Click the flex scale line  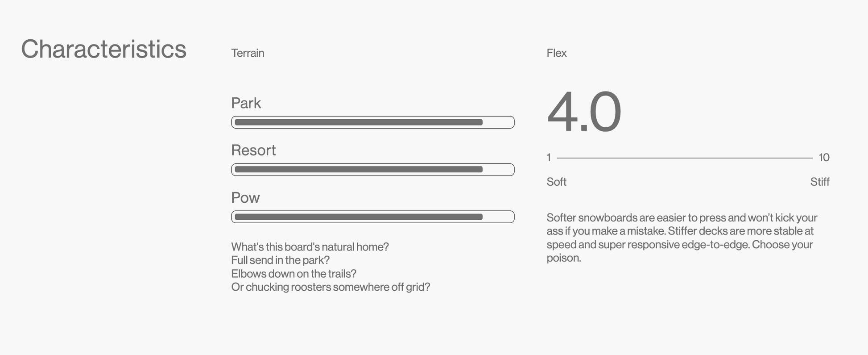(x=684, y=158)
